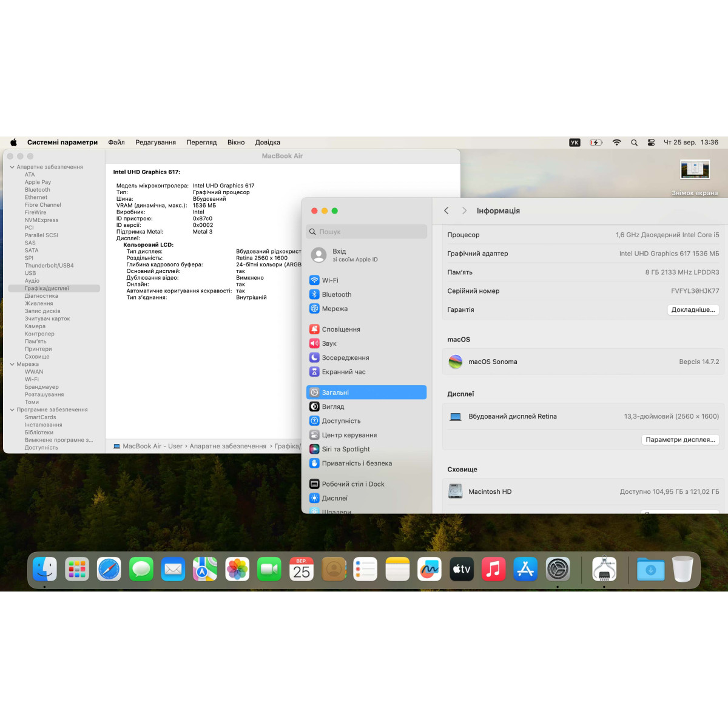Open Mail from the Dock
The image size is (728, 728).
173,569
